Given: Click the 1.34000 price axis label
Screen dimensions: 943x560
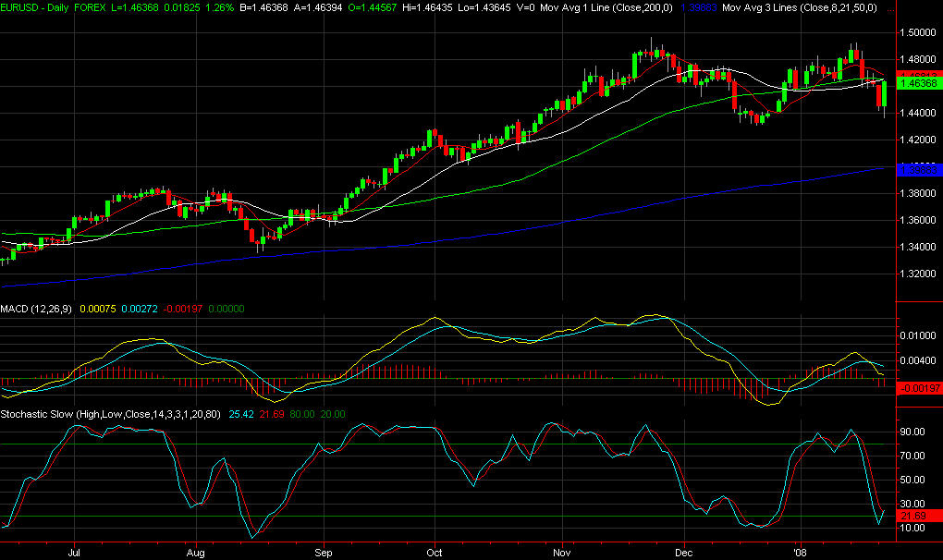Looking at the screenshot, I should point(918,247).
